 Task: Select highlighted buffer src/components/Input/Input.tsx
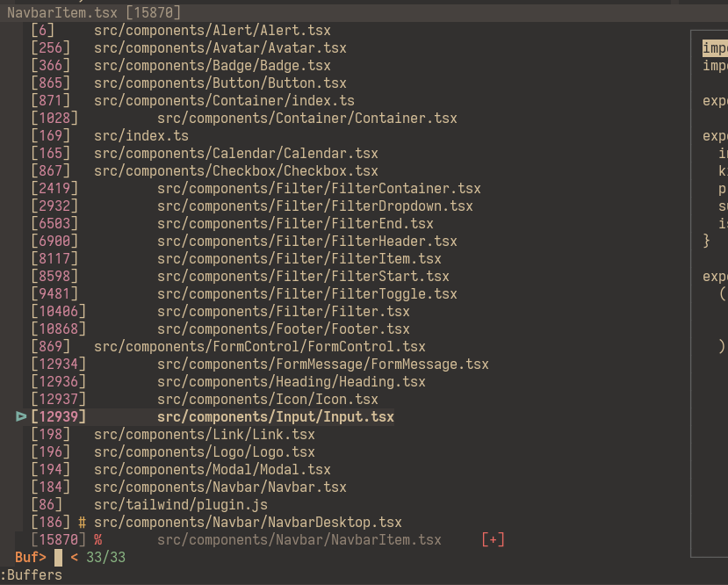coord(276,417)
